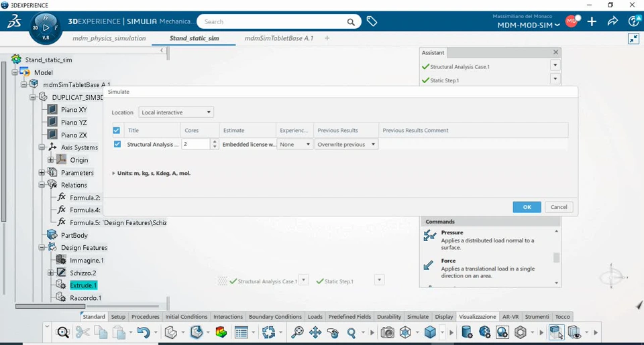The image size is (644, 345).
Task: Click OK in the Simulate dialog
Action: click(x=527, y=207)
